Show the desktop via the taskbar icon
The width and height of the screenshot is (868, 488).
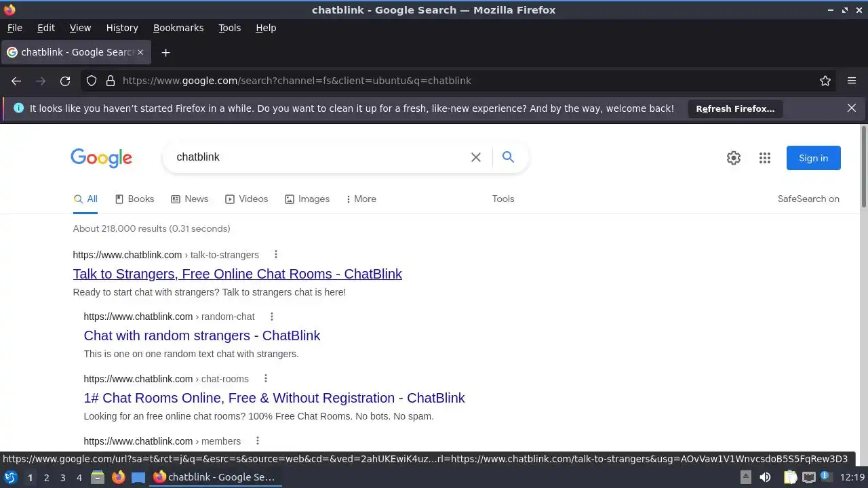tap(138, 477)
